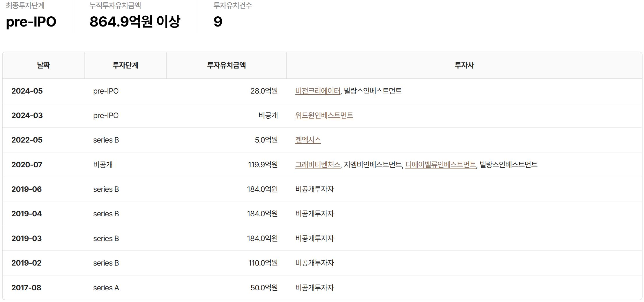Open the 젠엑시스 investor page
644x302 pixels.
(x=308, y=140)
